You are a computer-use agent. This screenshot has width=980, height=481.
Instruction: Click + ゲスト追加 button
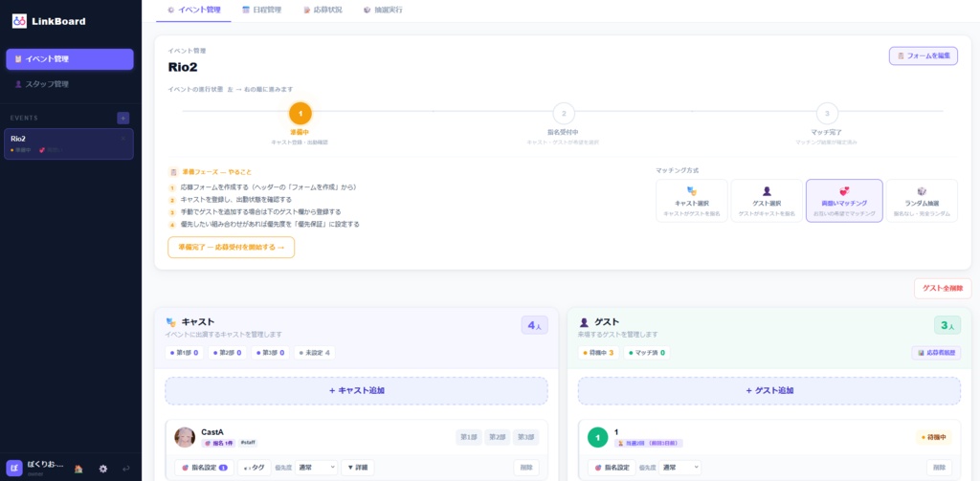point(769,390)
